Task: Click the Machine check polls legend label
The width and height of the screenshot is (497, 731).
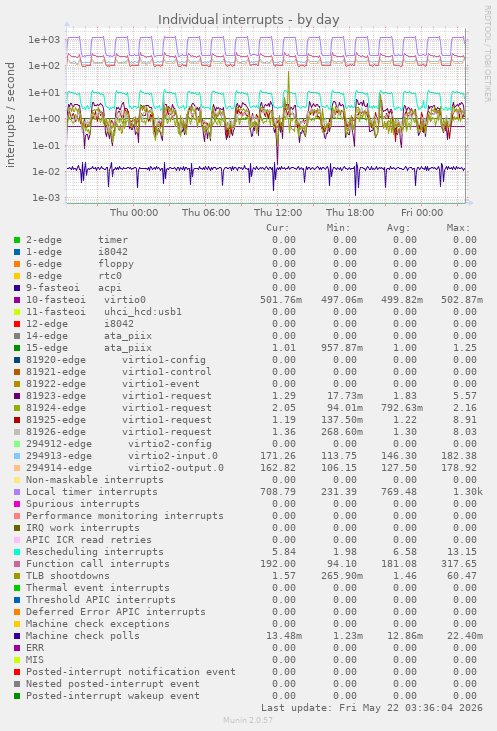Action: point(83,636)
